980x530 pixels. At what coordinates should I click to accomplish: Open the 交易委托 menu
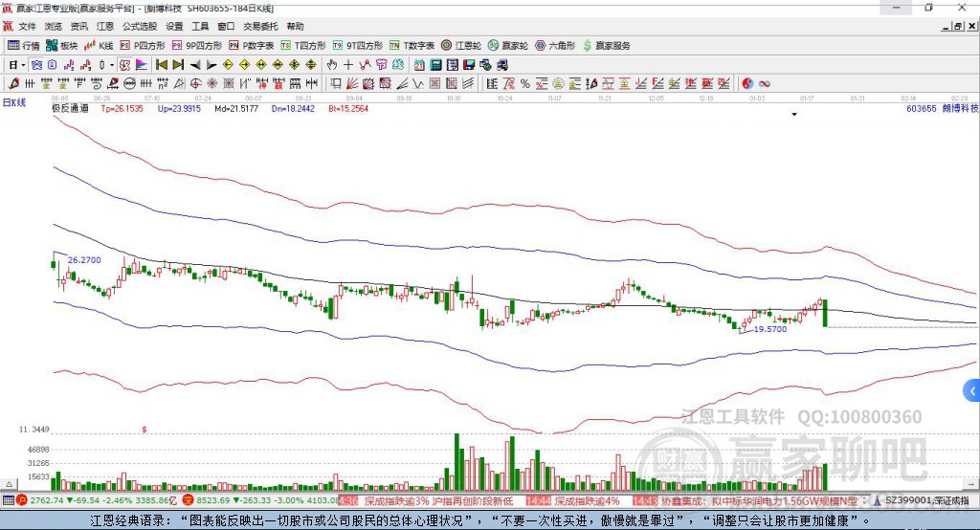[260, 26]
